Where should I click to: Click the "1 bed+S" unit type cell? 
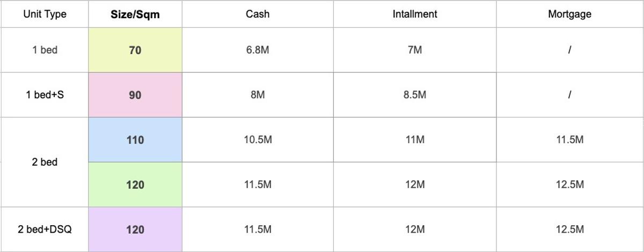point(45,95)
